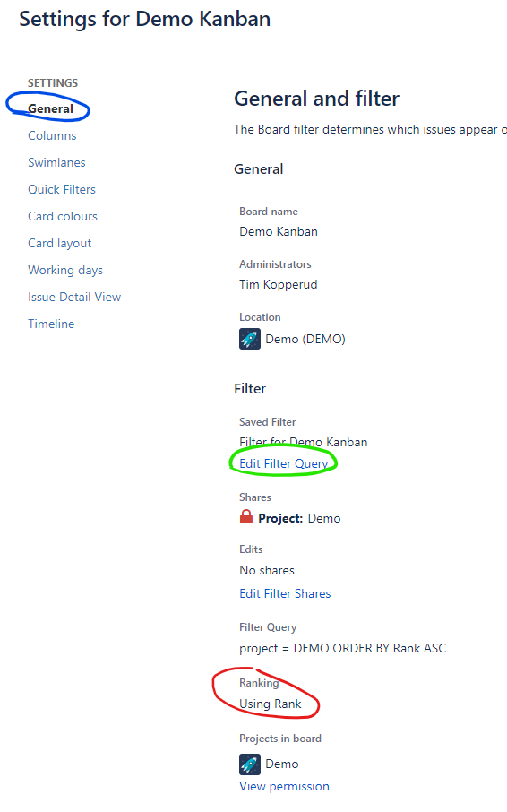Click the Demo project name in Projects in board
The height and width of the screenshot is (812, 507).
click(x=282, y=764)
